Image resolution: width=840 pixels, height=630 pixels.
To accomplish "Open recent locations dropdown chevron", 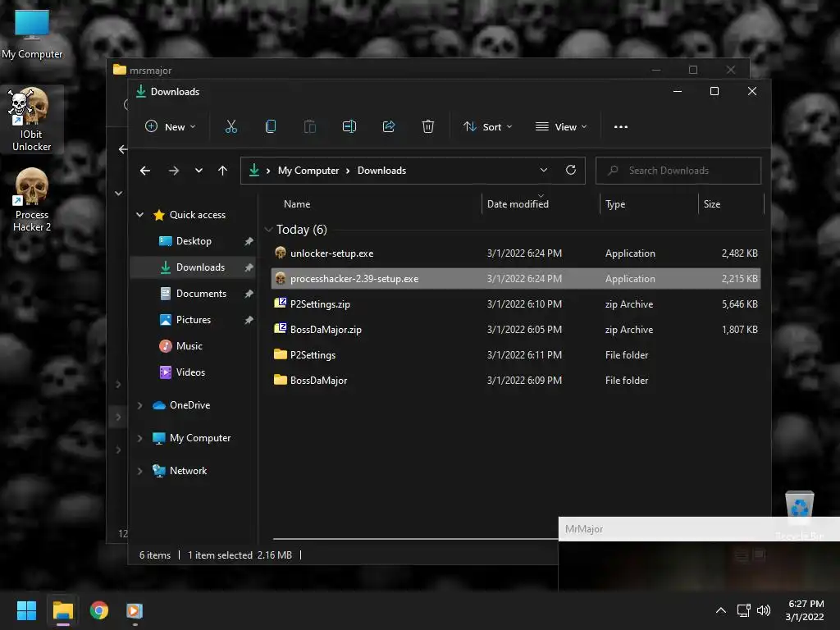I will coord(199,171).
